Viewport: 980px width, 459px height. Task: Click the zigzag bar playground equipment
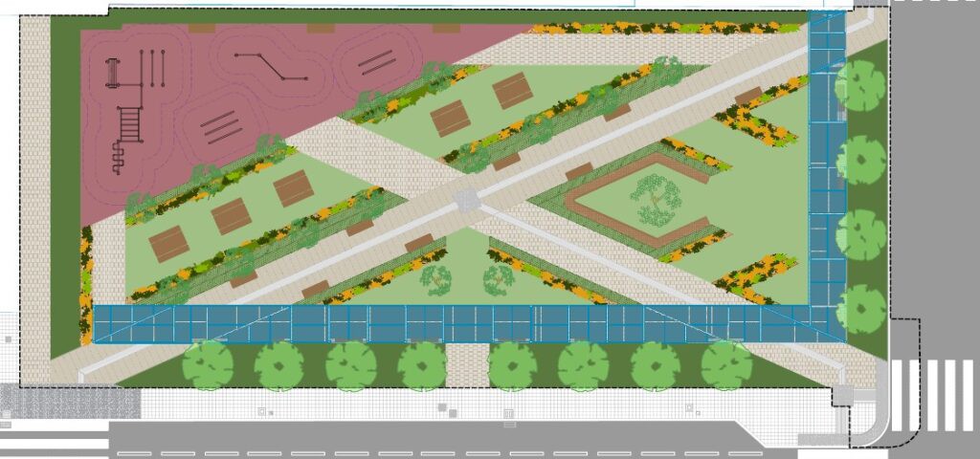pos(272,66)
